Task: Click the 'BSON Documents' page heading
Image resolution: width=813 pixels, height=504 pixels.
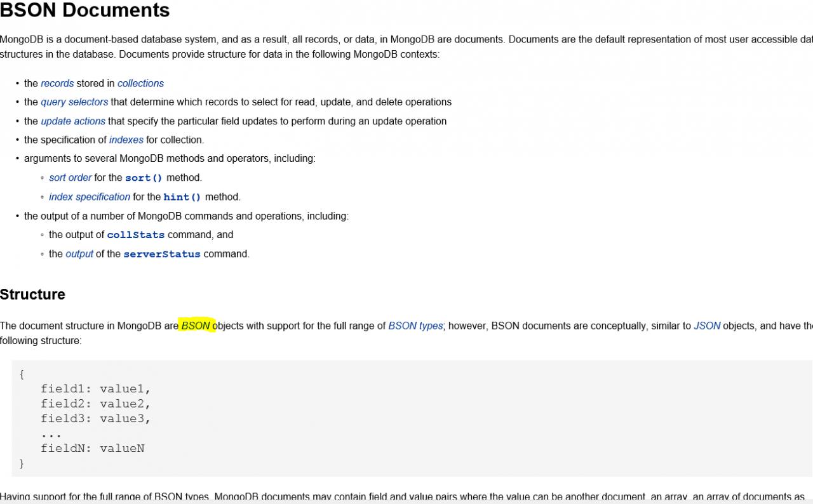Action: (85, 10)
